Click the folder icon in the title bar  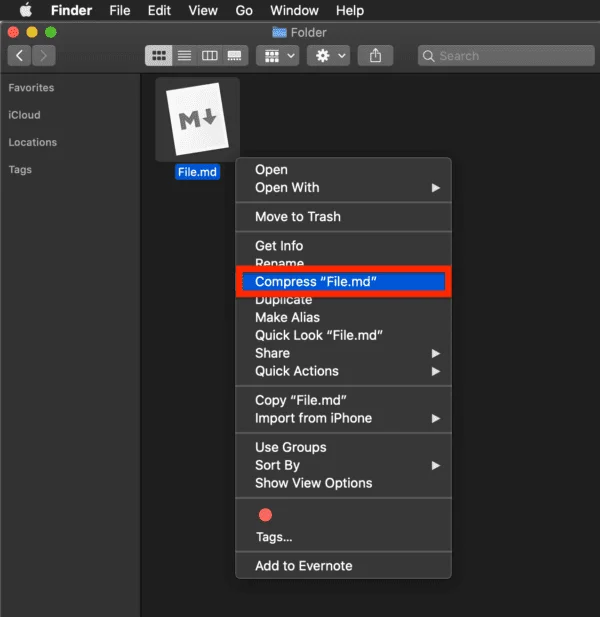click(x=279, y=32)
